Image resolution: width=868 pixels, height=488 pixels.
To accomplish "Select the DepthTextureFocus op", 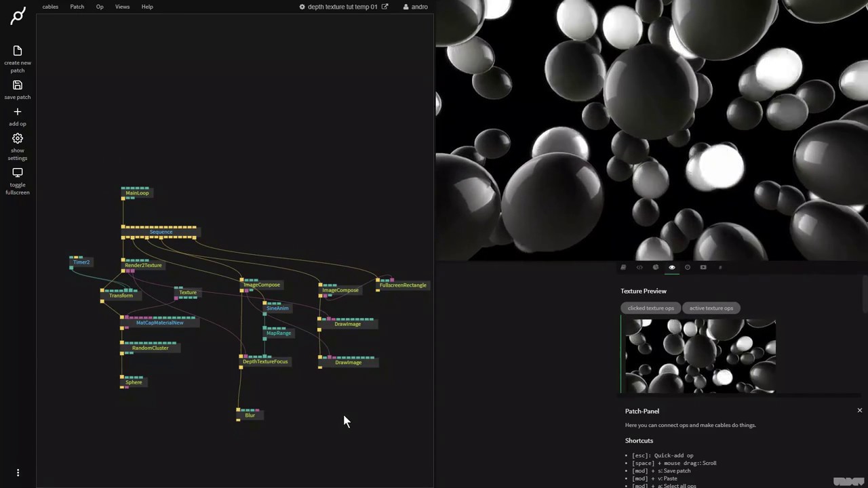I will click(x=265, y=362).
